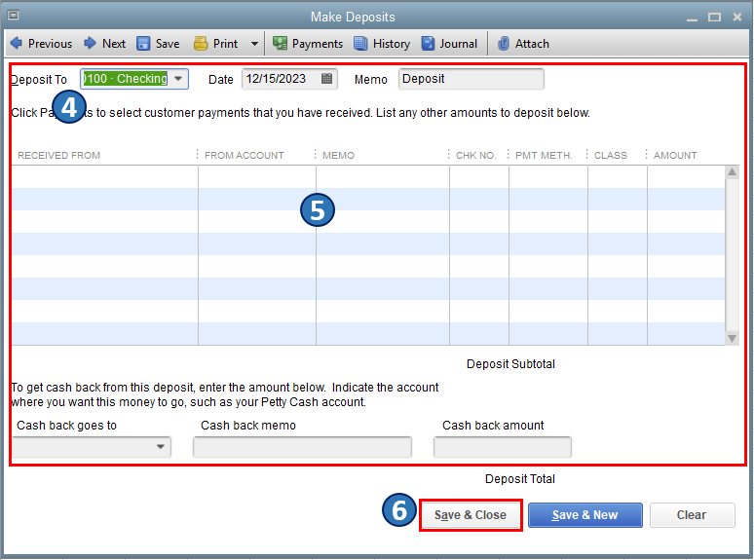Click first row Amount cell
754x560 pixels.
pyautogui.click(x=686, y=177)
